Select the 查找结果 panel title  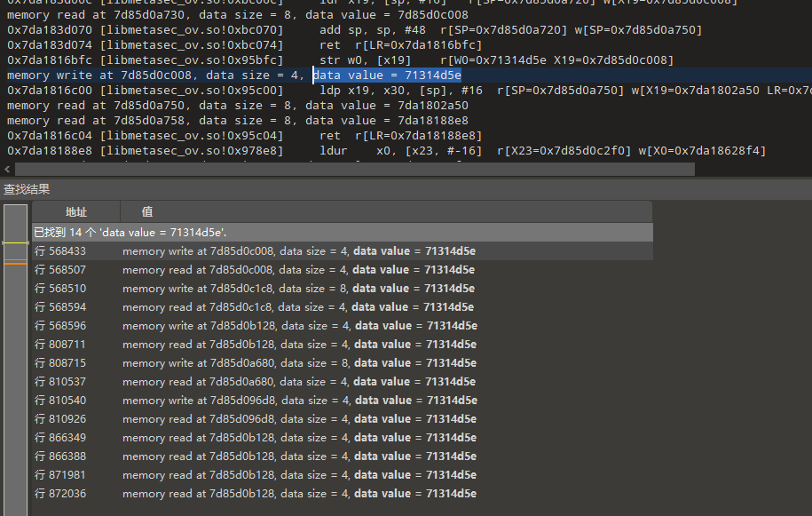tap(27, 189)
